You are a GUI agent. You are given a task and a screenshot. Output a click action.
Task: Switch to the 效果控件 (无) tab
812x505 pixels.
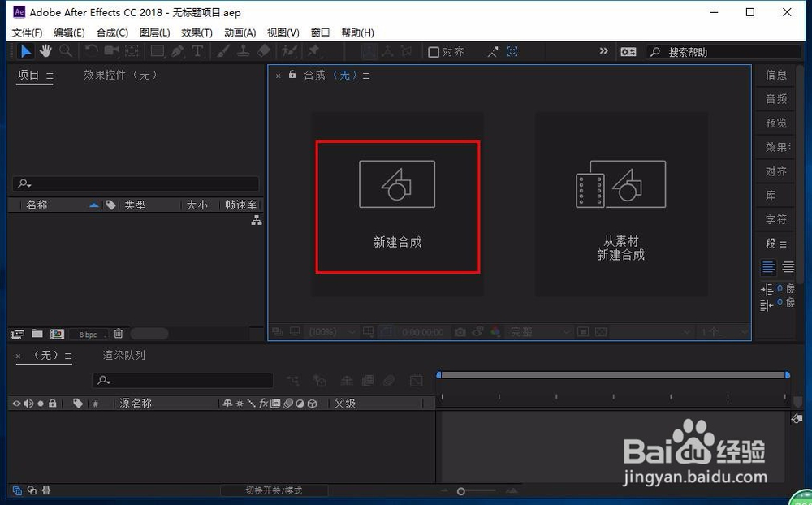click(x=121, y=76)
